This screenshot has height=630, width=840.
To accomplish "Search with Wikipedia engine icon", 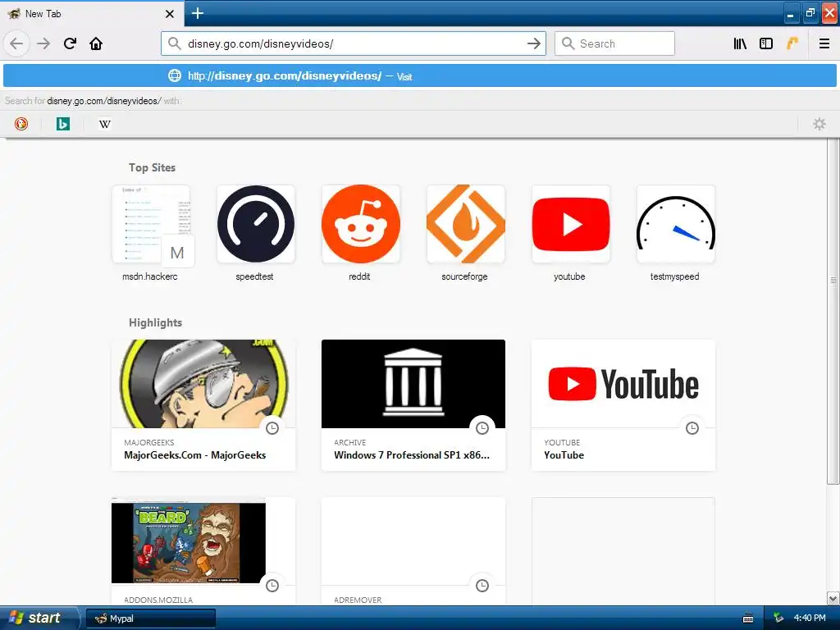I will (104, 124).
